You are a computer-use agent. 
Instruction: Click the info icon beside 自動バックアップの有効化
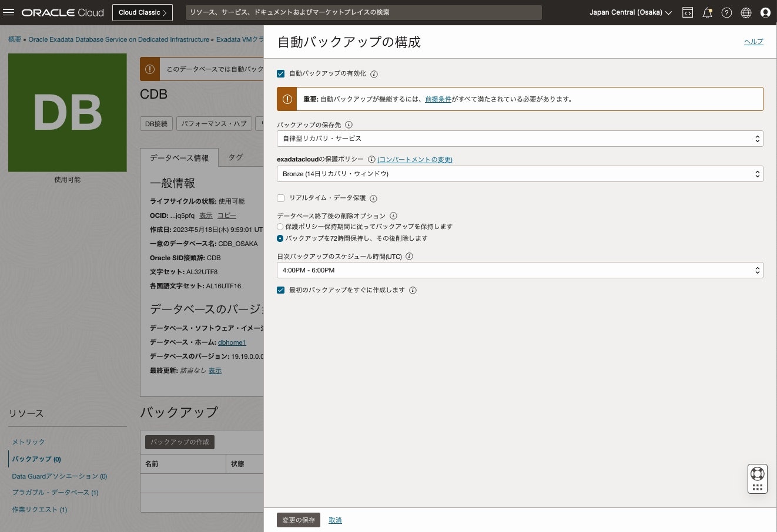tap(374, 73)
